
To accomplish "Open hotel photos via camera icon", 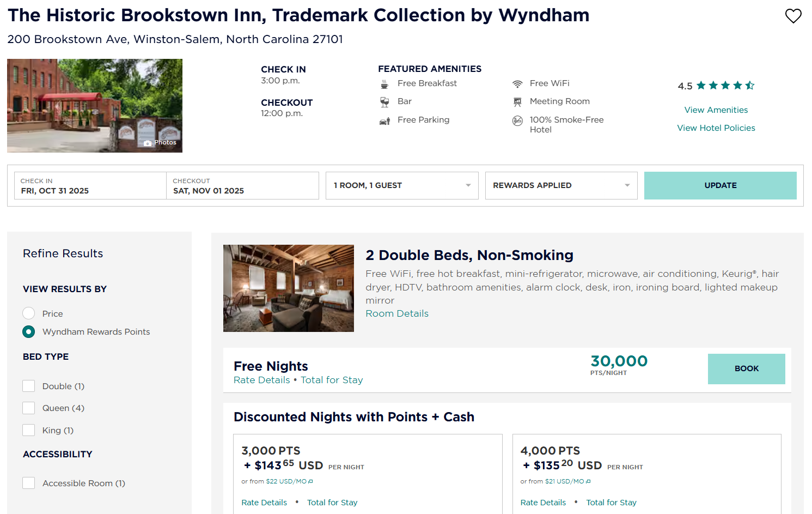I will click(x=148, y=143).
